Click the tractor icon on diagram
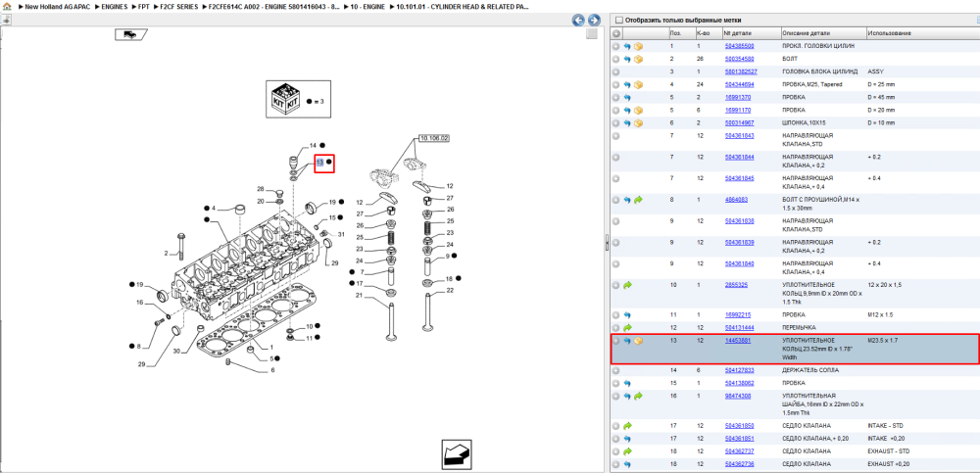Image resolution: width=980 pixels, height=473 pixels. click(130, 35)
